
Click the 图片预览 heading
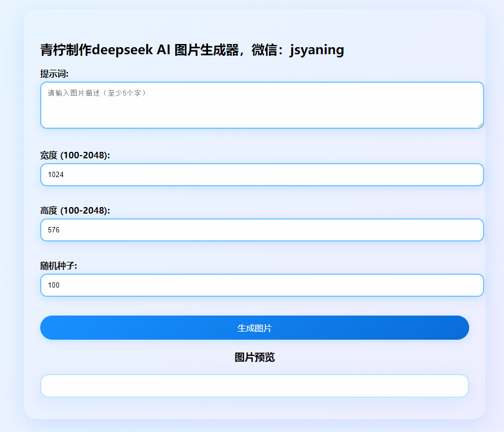point(255,357)
